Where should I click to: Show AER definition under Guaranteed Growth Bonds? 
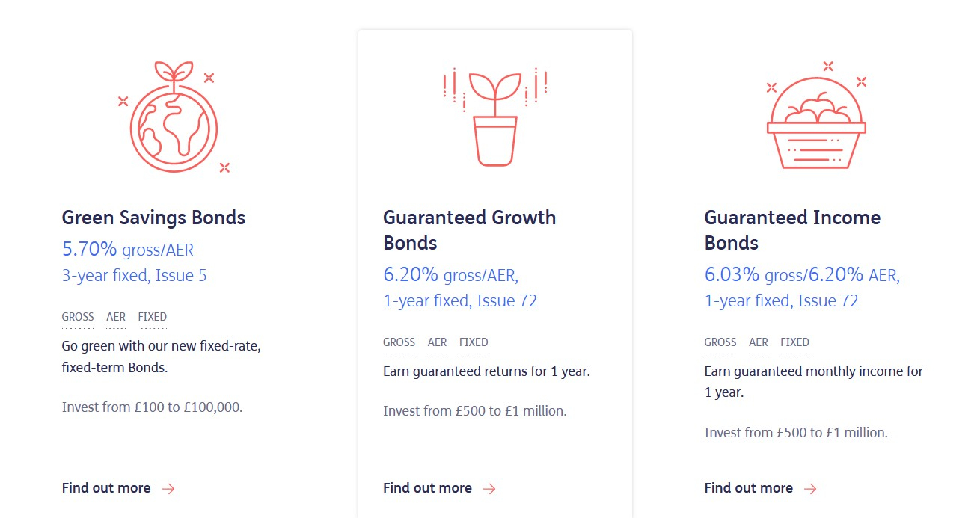437,342
